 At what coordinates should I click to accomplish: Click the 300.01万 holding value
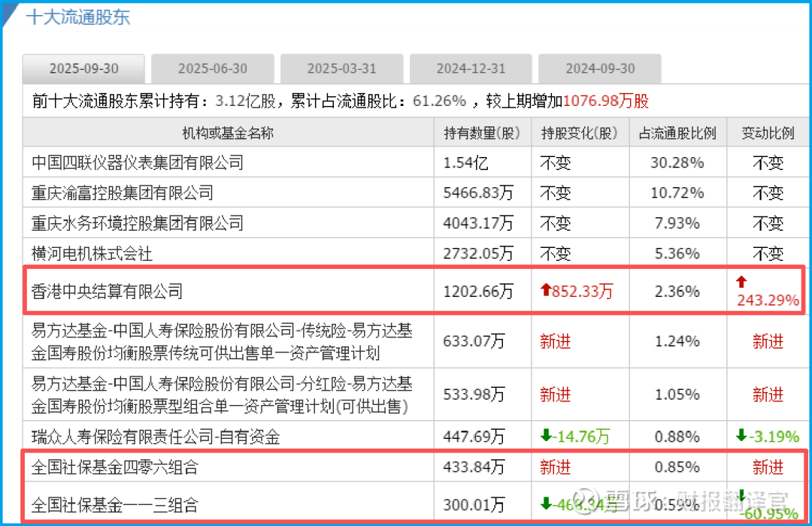474,505
